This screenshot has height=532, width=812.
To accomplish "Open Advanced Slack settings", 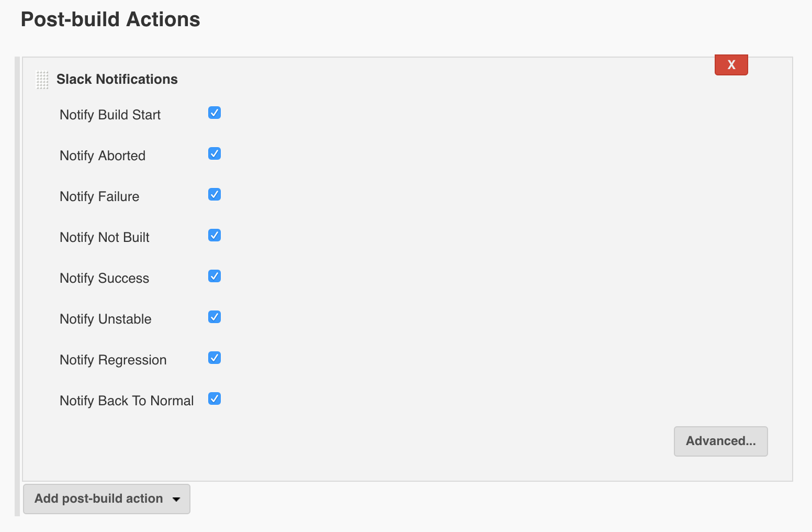I will tap(721, 441).
